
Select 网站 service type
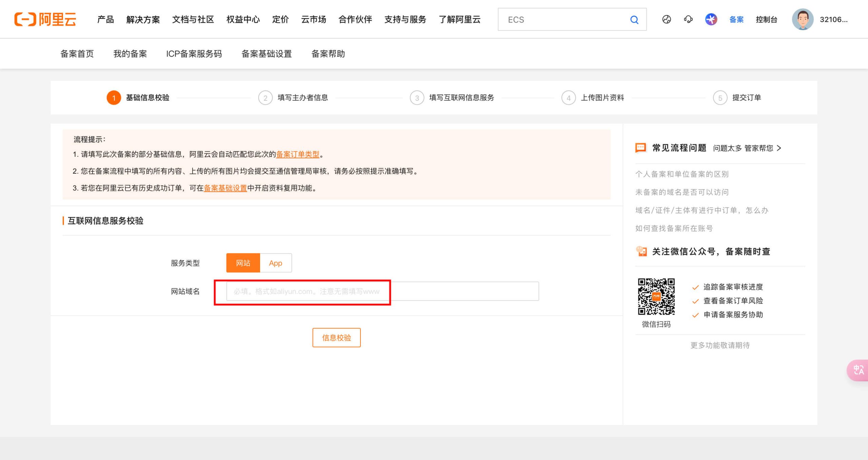tap(243, 263)
